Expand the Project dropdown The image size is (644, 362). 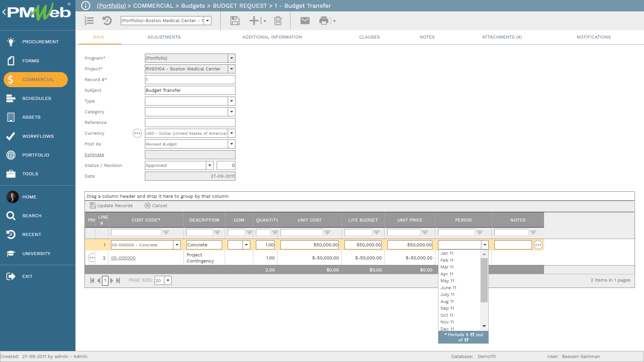tap(231, 69)
